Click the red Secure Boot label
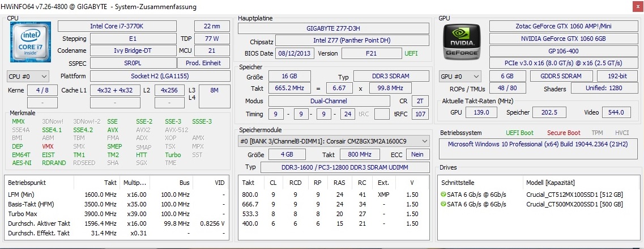 [x=564, y=133]
